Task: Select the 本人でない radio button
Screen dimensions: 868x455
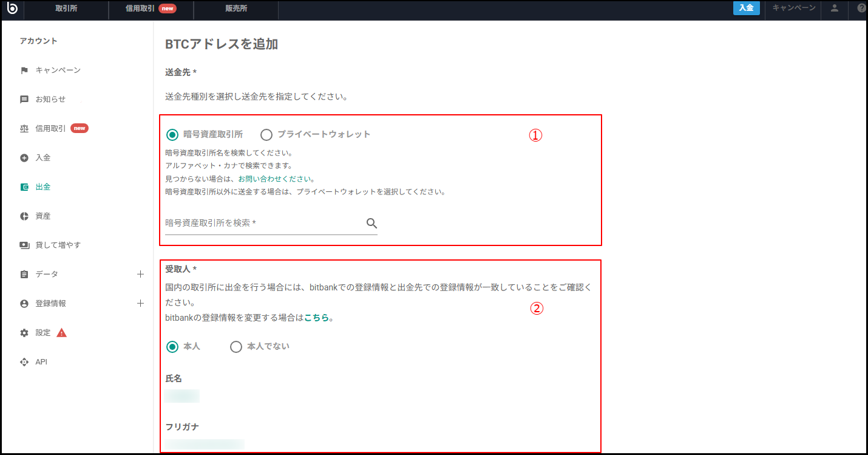Action: click(x=236, y=346)
